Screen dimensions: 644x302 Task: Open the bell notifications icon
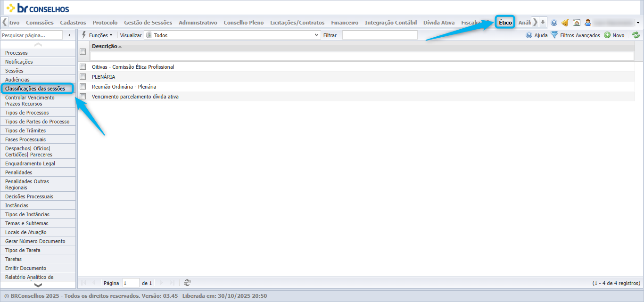565,23
